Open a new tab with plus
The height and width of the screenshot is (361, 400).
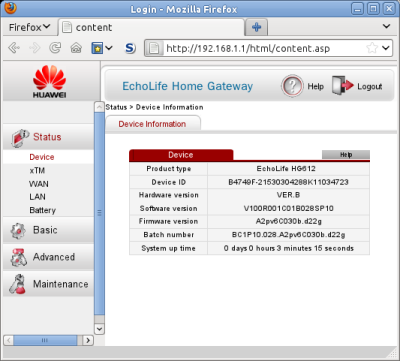tap(256, 27)
